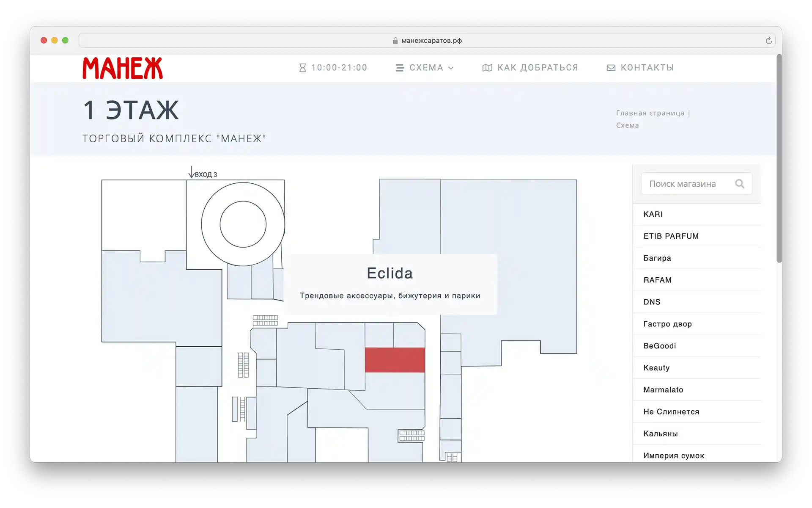Open the КАК ДОБРАТЬСЯ menu item

(x=530, y=68)
